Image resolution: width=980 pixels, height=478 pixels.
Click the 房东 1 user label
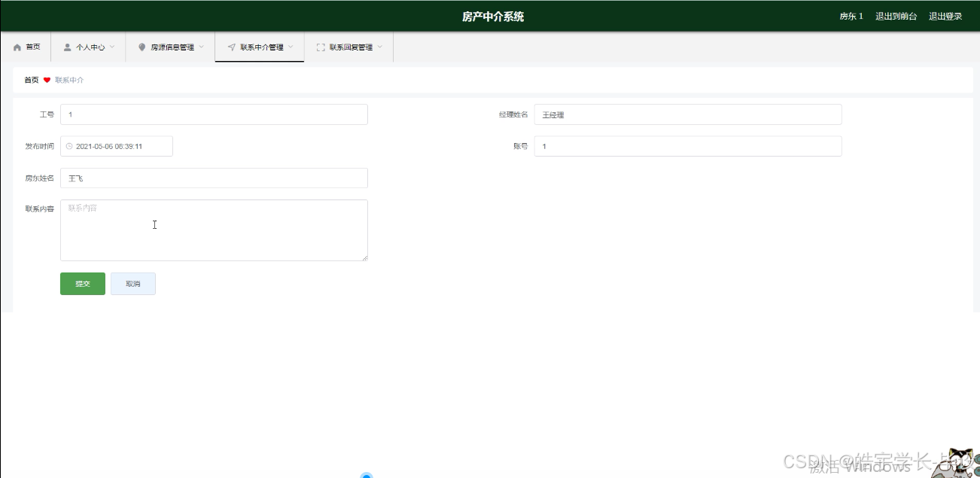pos(851,16)
